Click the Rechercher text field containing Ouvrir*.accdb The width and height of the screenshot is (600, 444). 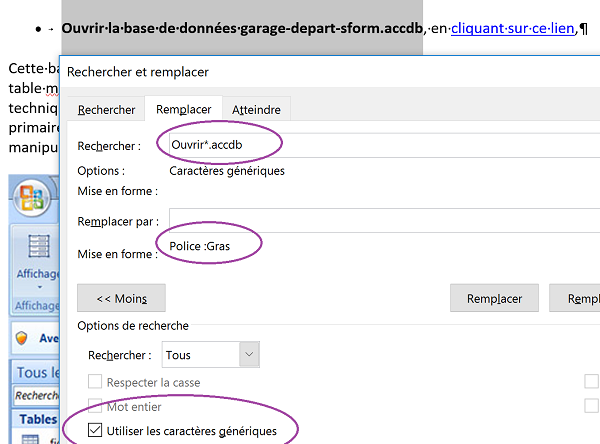tap(384, 145)
